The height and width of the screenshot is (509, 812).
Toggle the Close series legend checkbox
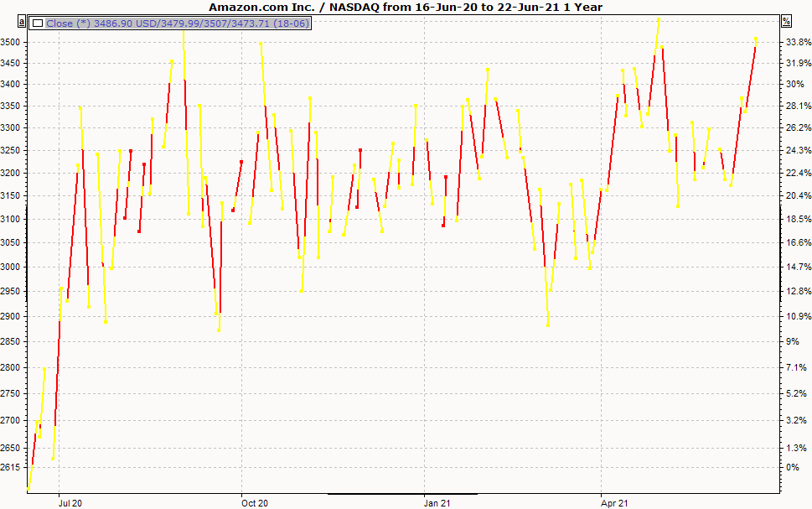pyautogui.click(x=38, y=23)
